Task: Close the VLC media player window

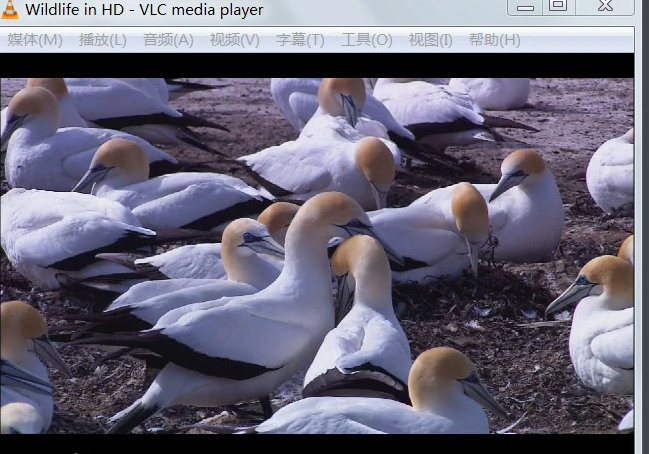Action: (605, 7)
